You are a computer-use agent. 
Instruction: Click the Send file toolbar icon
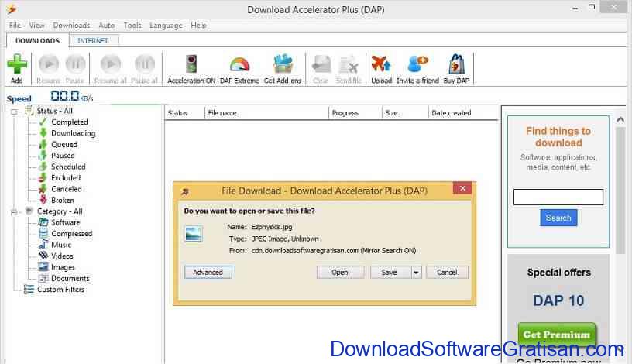click(349, 64)
